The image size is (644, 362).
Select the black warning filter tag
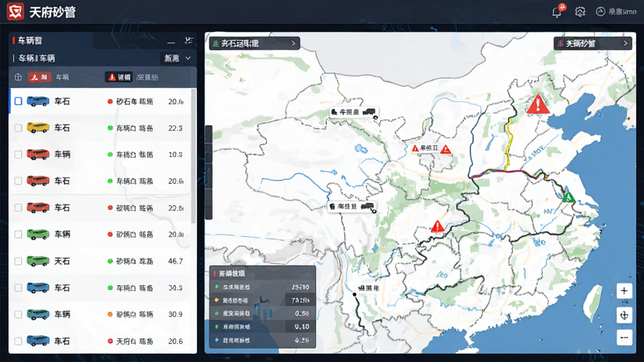(x=119, y=77)
